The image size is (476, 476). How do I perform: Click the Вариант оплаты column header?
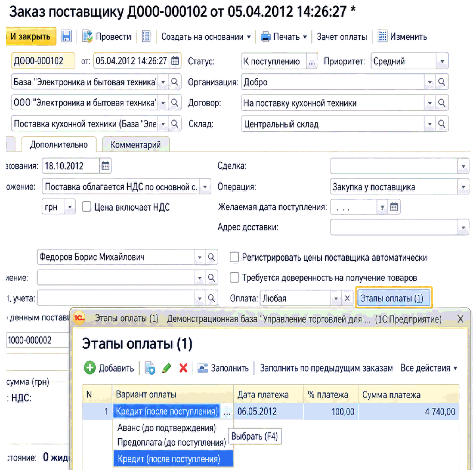[x=173, y=394]
